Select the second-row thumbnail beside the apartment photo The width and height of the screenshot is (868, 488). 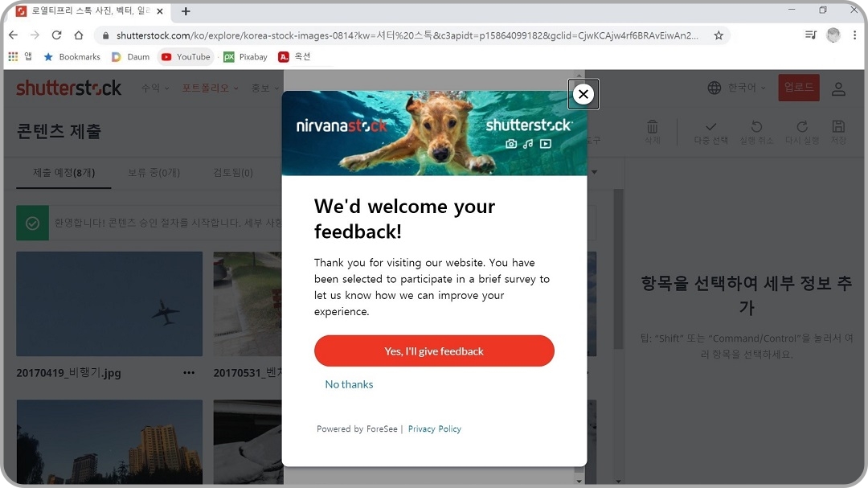[248, 442]
